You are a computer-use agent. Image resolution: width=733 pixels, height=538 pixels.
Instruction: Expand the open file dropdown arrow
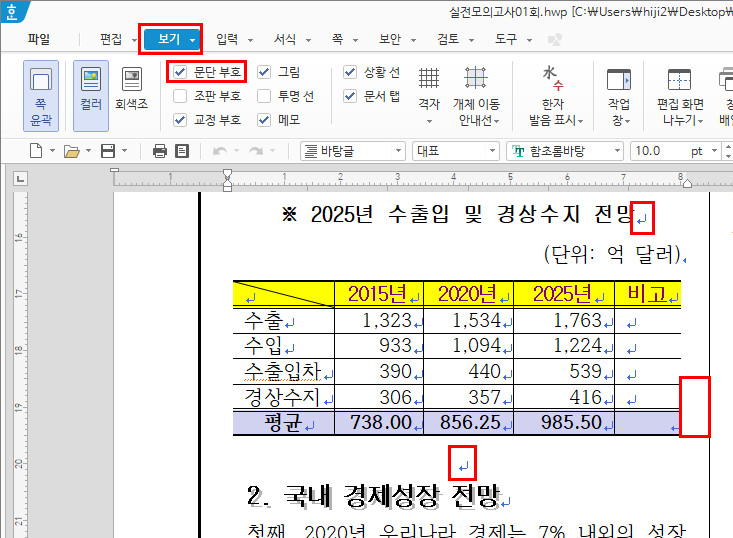(x=88, y=151)
